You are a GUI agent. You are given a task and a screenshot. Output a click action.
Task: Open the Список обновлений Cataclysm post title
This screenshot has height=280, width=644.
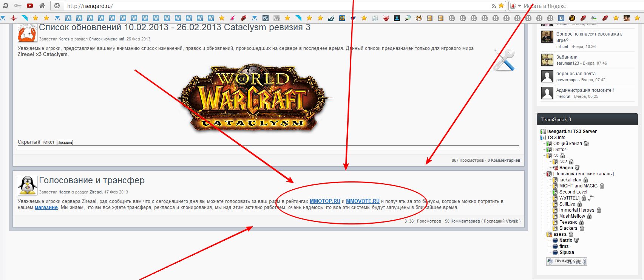(175, 27)
